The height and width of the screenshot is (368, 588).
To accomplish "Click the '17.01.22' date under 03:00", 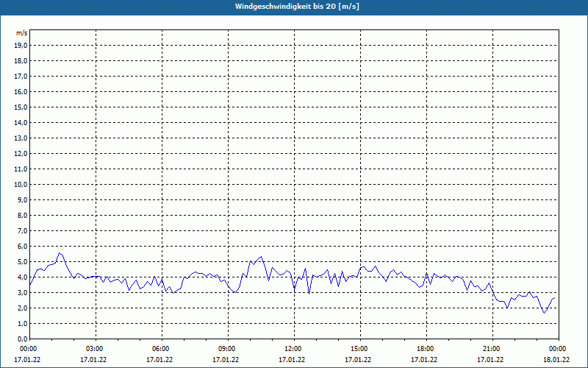I will [x=93, y=360].
